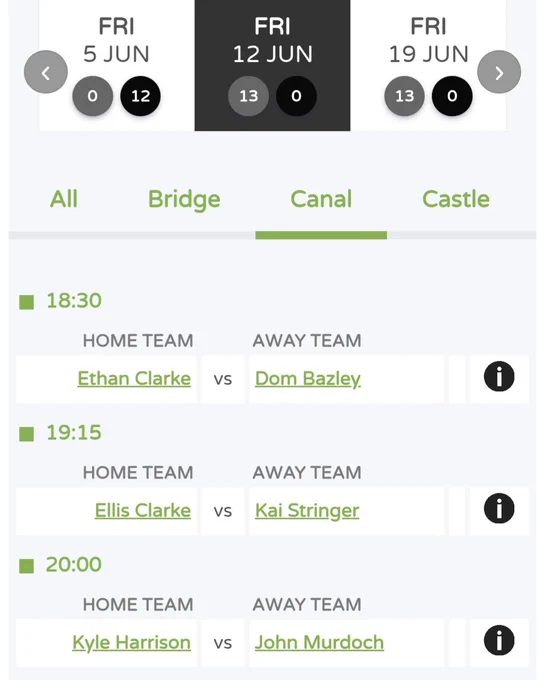Switch to the Bridge tab
This screenshot has width=551, height=680.
pos(184,199)
